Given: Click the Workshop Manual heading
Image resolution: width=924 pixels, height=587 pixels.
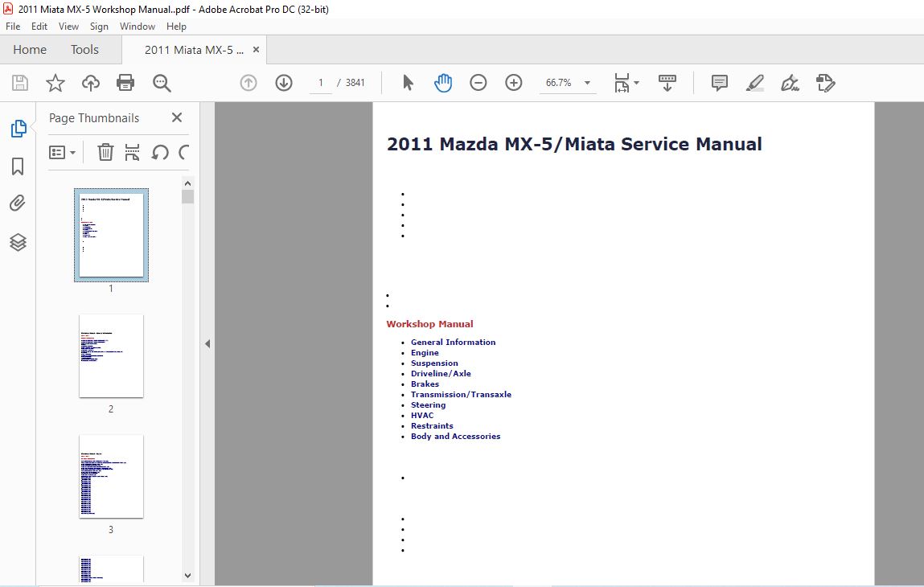Looking at the screenshot, I should (429, 324).
